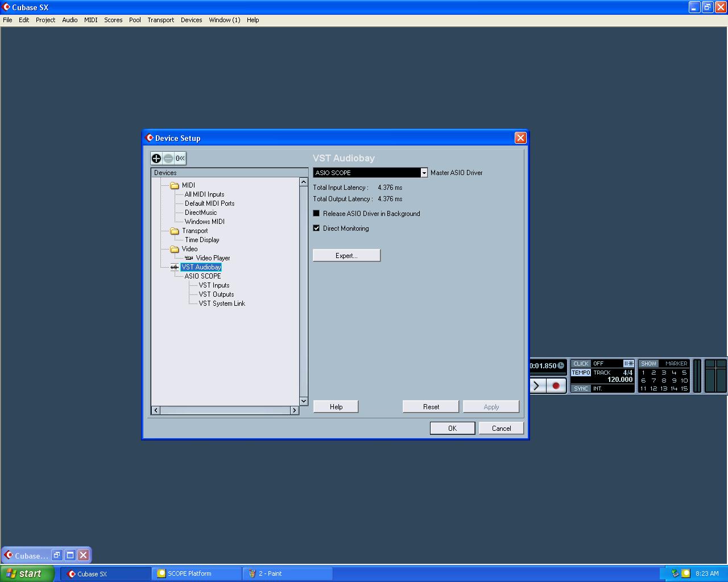728x582 pixels.
Task: Toggle the TEMPO track button
Action: point(581,373)
